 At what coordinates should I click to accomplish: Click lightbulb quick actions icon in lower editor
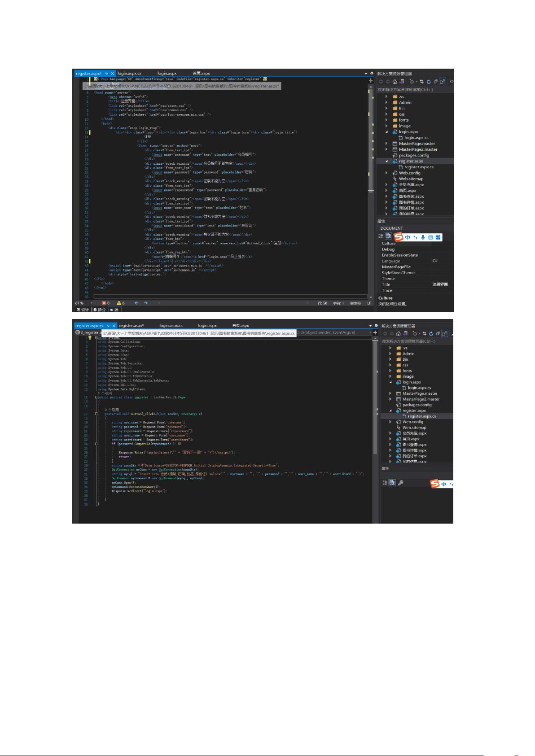tap(90, 337)
